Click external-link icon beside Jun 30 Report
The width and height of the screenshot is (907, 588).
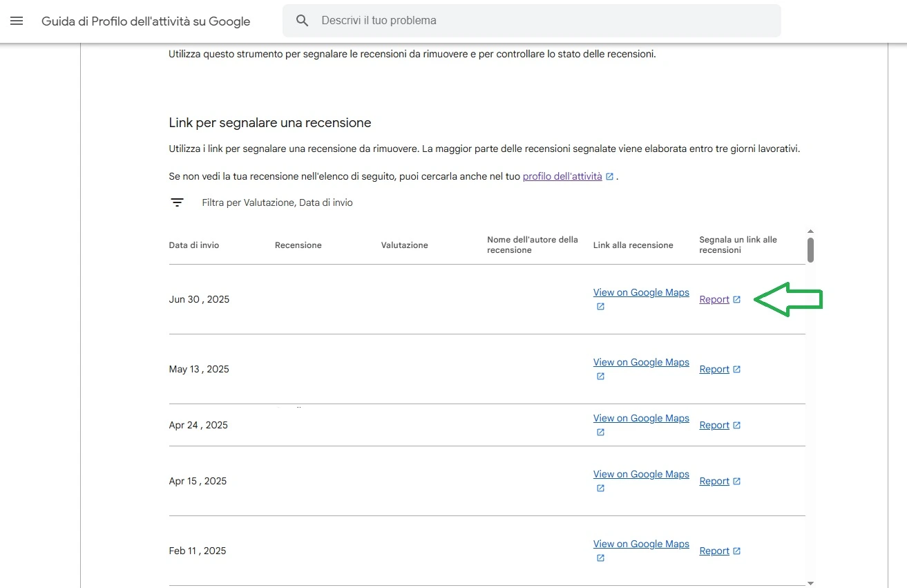[x=736, y=299]
